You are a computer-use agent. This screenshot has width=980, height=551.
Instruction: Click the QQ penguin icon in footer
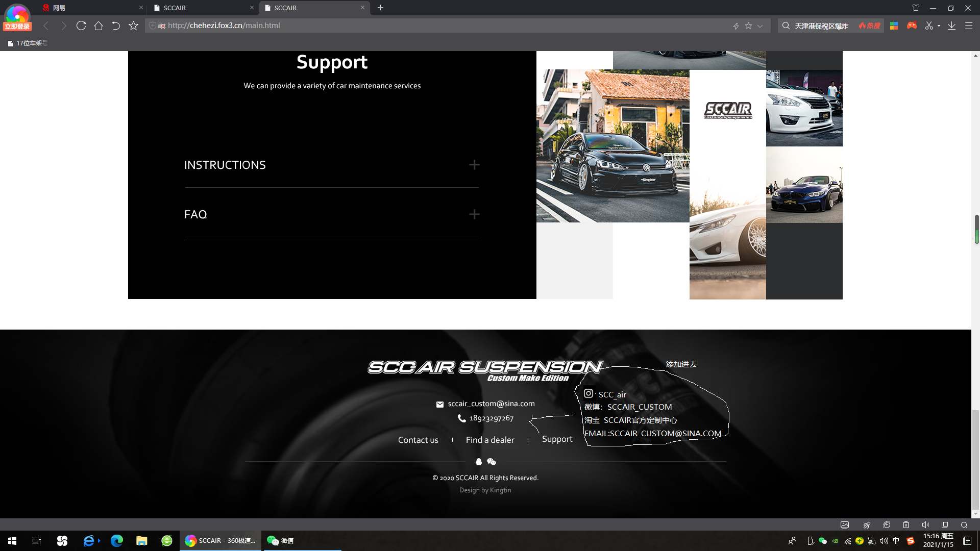coord(479,462)
